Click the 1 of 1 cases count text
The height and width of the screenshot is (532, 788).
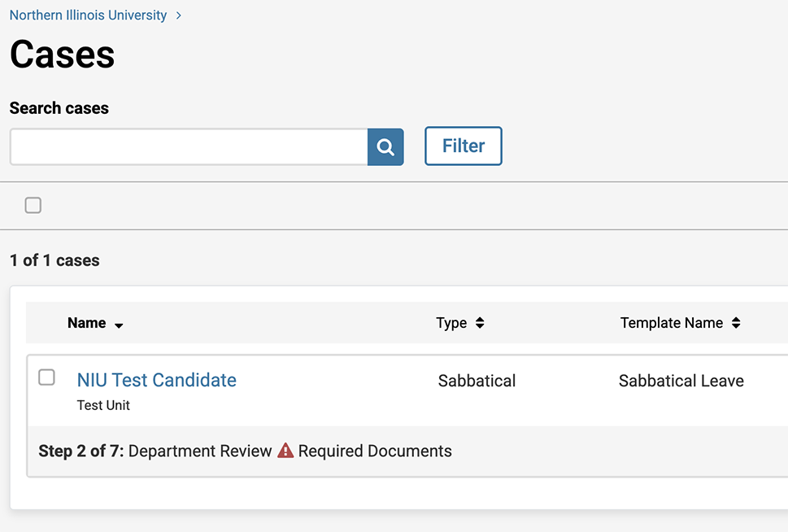click(x=54, y=260)
